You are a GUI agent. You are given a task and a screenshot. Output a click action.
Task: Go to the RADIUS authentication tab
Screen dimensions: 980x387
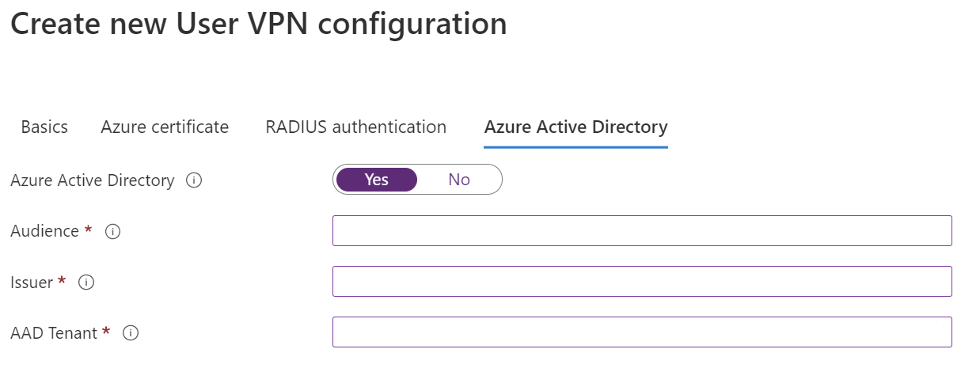(355, 127)
